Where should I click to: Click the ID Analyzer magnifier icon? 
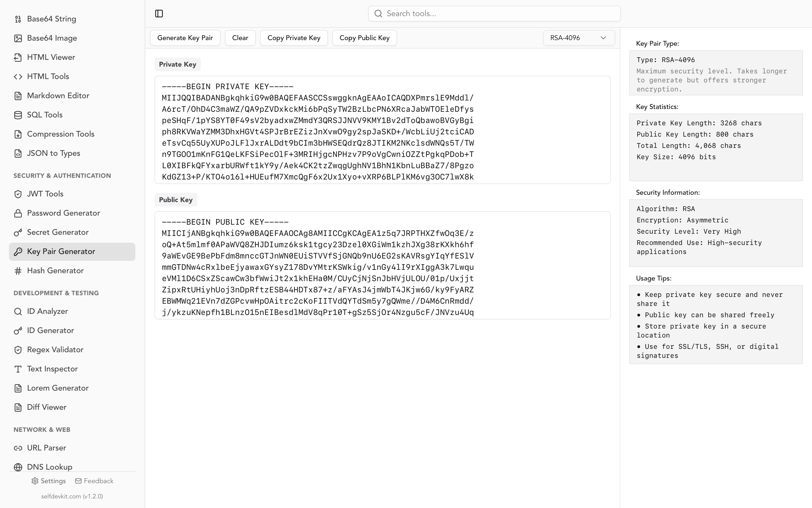[x=18, y=311]
